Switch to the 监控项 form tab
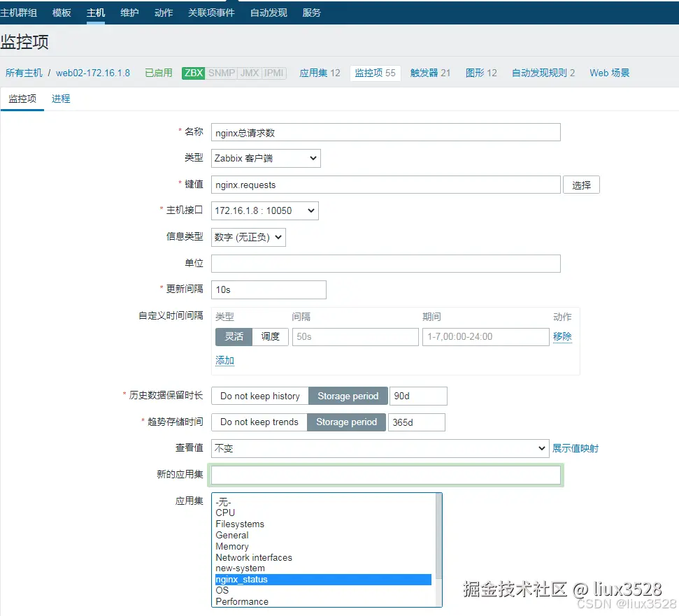Screen dimensions: 679x616 click(x=22, y=99)
